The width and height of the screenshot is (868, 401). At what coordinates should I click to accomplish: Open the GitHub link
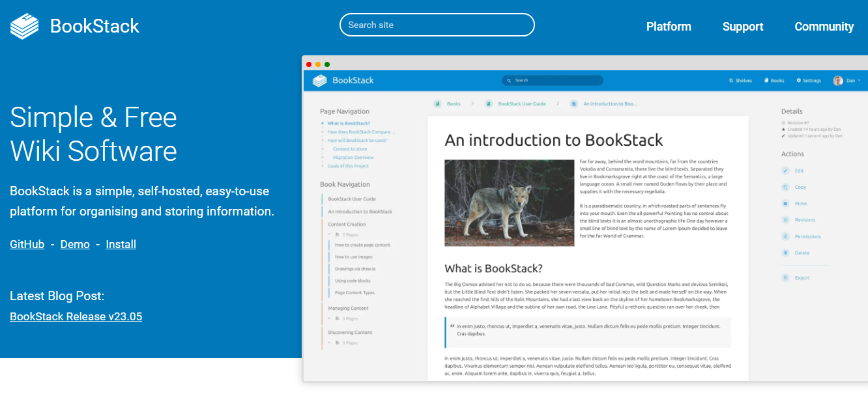(x=27, y=244)
